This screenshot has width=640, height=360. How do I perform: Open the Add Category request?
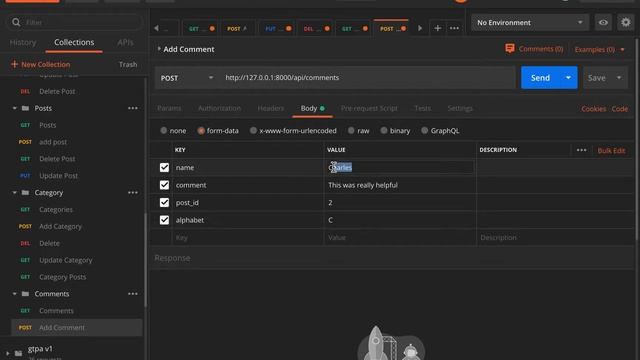point(60,227)
